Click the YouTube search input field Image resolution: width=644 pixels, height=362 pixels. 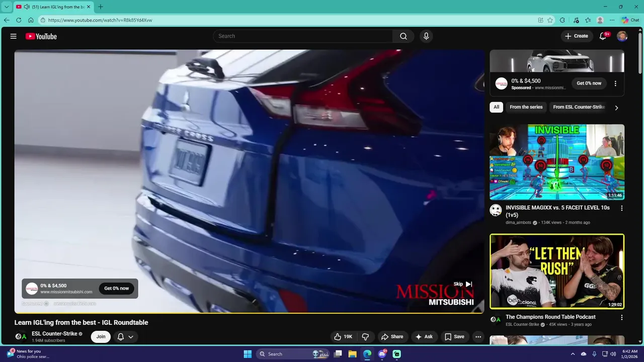click(303, 36)
